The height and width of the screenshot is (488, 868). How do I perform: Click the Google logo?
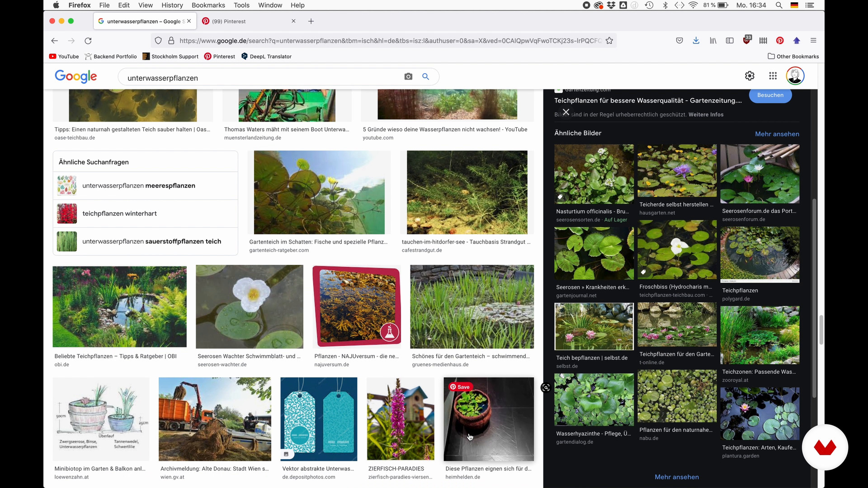[x=76, y=76]
